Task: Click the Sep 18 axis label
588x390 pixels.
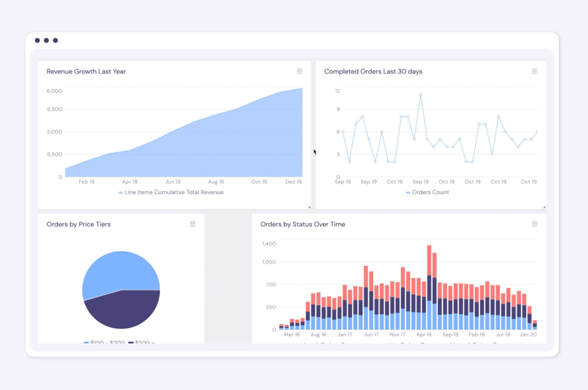Action: (x=450, y=334)
